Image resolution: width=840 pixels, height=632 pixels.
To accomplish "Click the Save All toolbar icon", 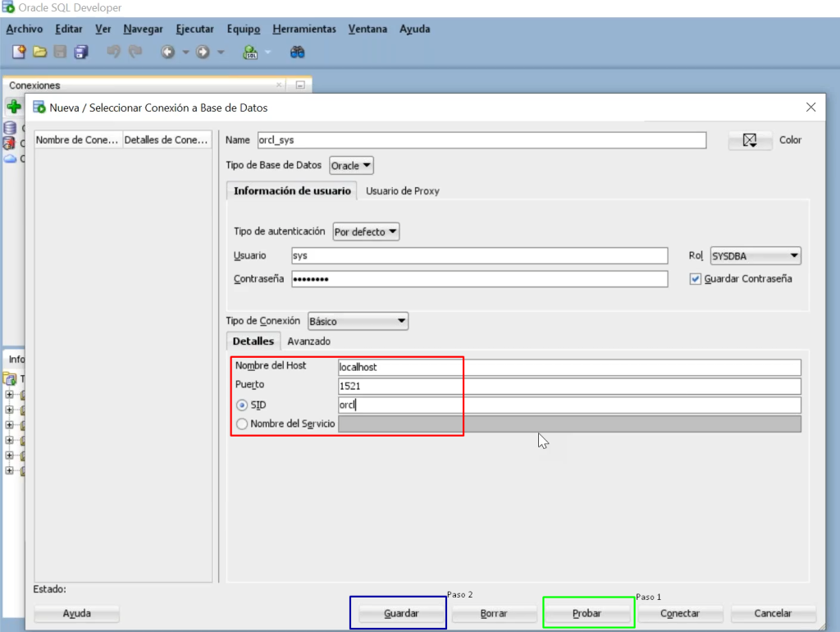I will 81,52.
